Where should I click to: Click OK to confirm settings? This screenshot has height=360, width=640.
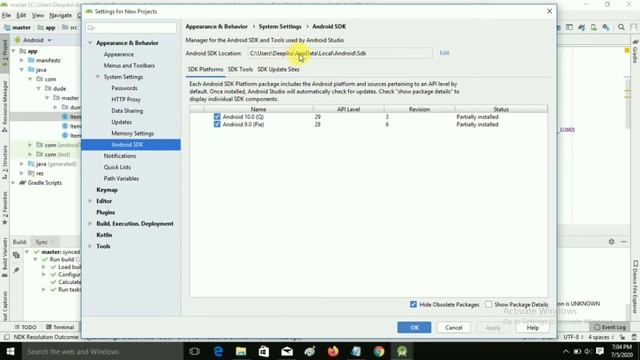tap(414, 327)
